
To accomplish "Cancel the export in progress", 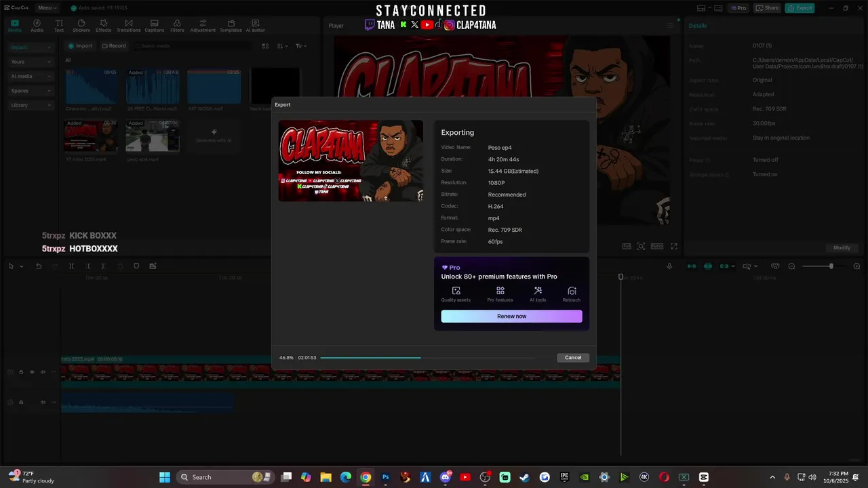I will (573, 358).
